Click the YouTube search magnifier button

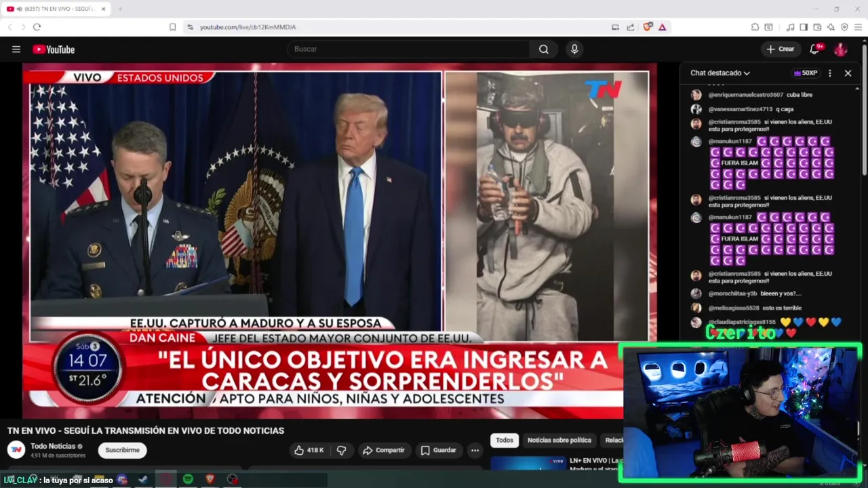pos(544,49)
